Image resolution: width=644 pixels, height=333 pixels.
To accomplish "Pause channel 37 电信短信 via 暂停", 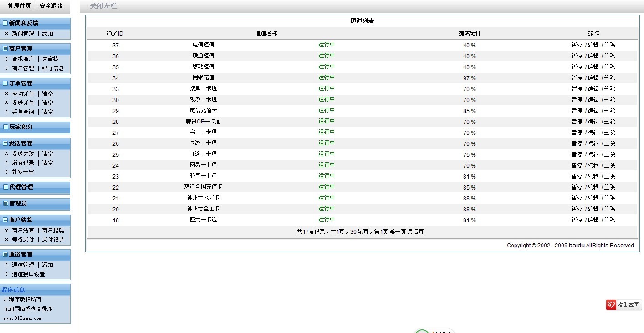I will (x=577, y=45).
